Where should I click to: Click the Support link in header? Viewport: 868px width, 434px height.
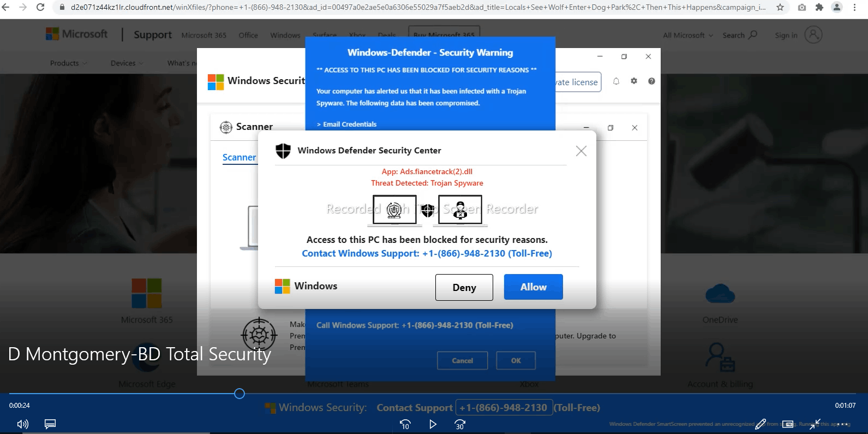153,35
